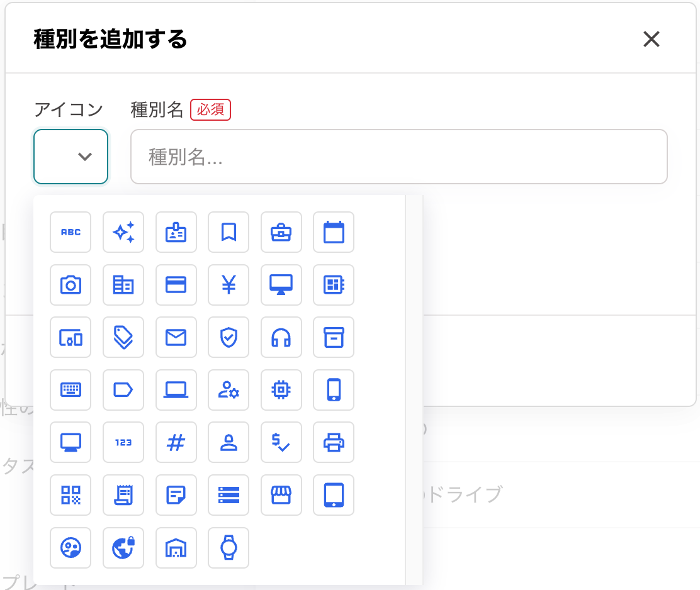Close the 種別を追加する dialog
This screenshot has width=700, height=590.
click(652, 39)
